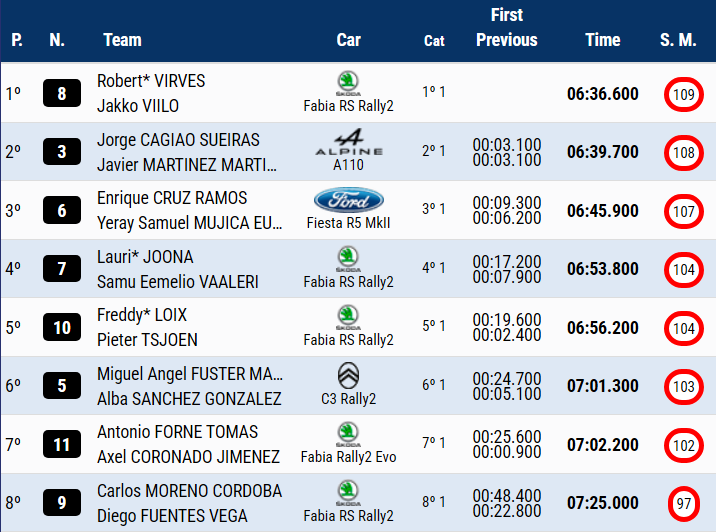Click car number 8 badge

(x=62, y=94)
